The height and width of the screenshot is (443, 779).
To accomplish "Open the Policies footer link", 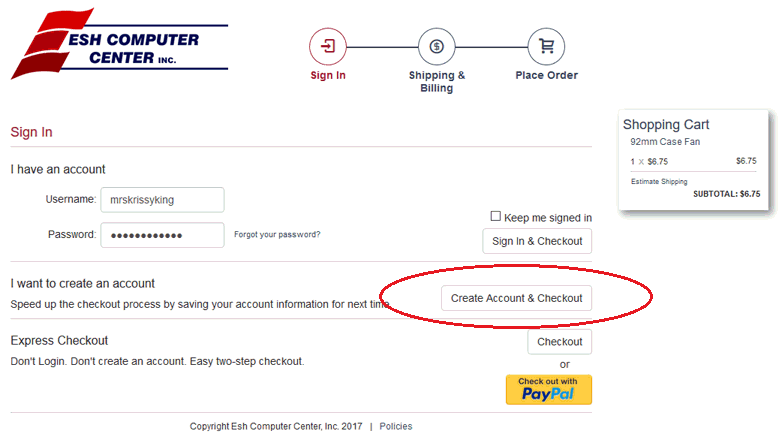I will 396,426.
